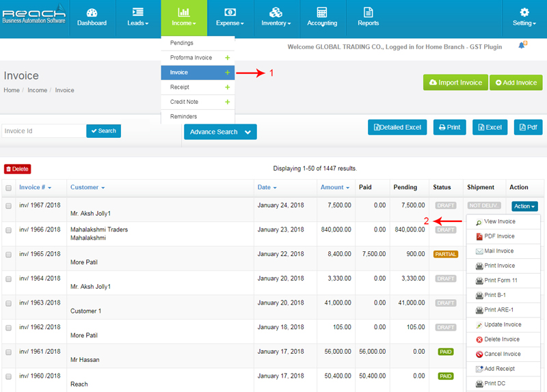547x392 pixels.
Task: Click the Reach logo
Action: tap(34, 15)
